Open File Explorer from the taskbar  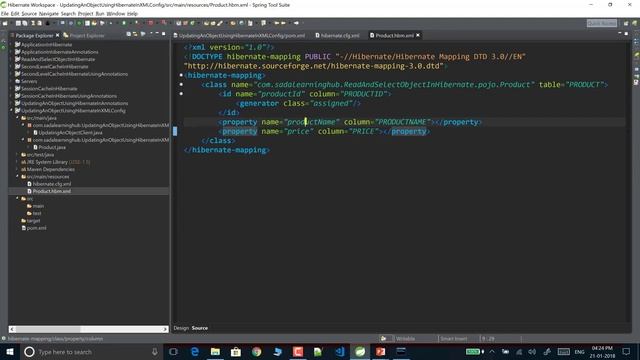pyautogui.click(x=215, y=352)
